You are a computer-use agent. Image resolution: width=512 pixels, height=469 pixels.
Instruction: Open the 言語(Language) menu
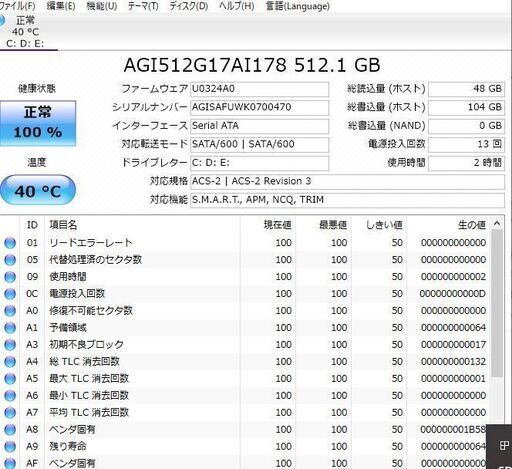298,6
